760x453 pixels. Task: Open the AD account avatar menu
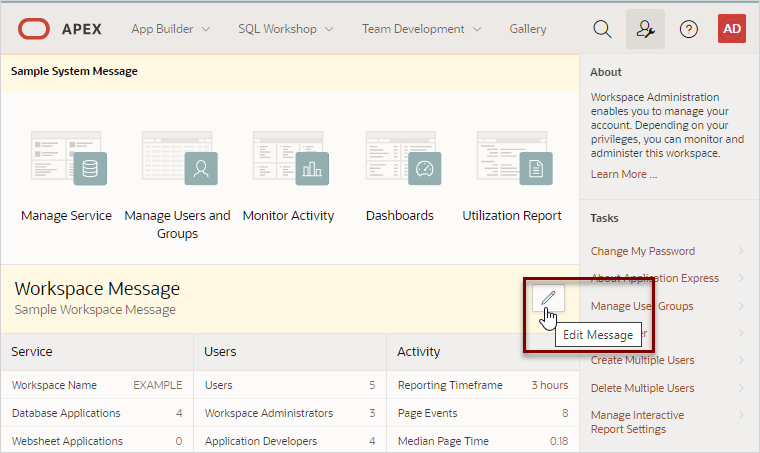731,29
